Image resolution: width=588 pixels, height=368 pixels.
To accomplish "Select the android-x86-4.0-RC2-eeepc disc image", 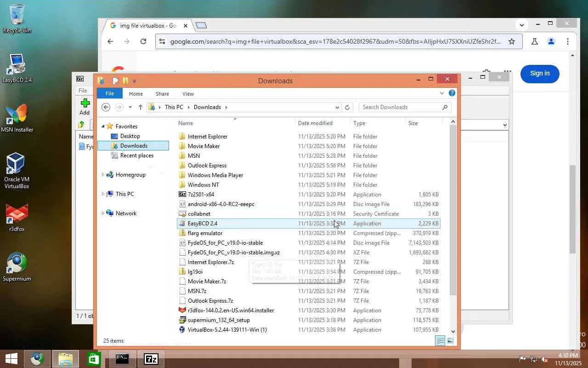I will (x=221, y=204).
